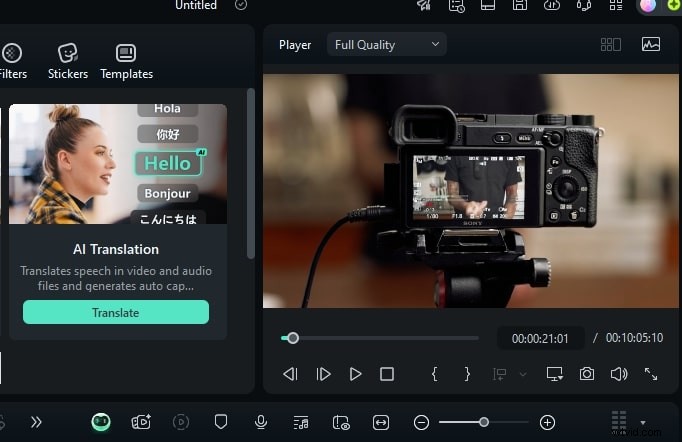Screen dimensions: 682x442
Task: Click the project saved checkmark icon
Action: 241,5
